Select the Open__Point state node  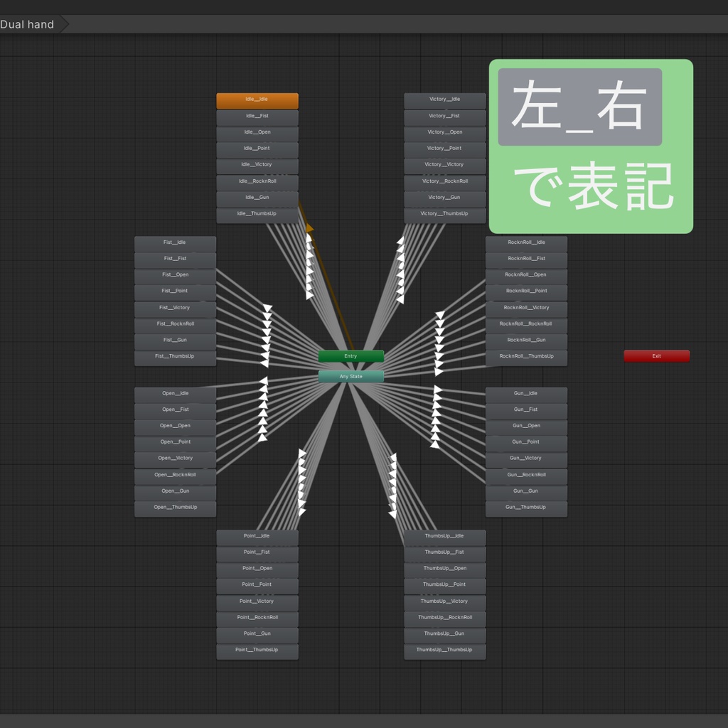pyautogui.click(x=175, y=444)
